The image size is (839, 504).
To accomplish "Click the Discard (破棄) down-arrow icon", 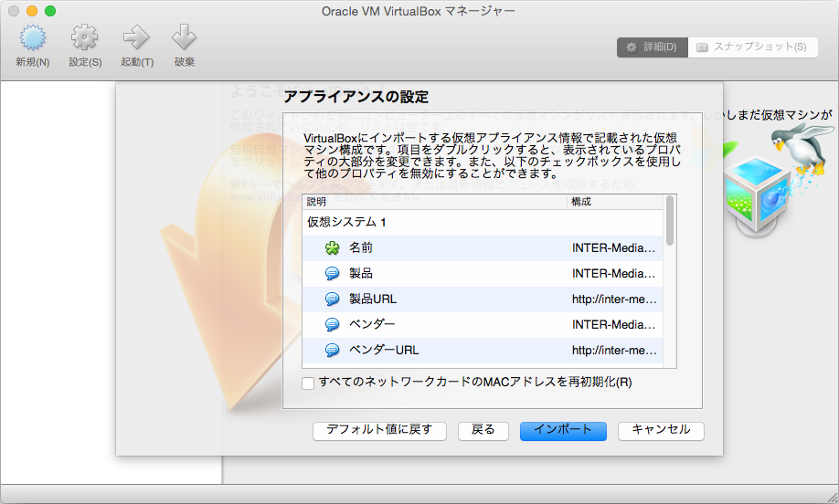I will click(x=184, y=37).
